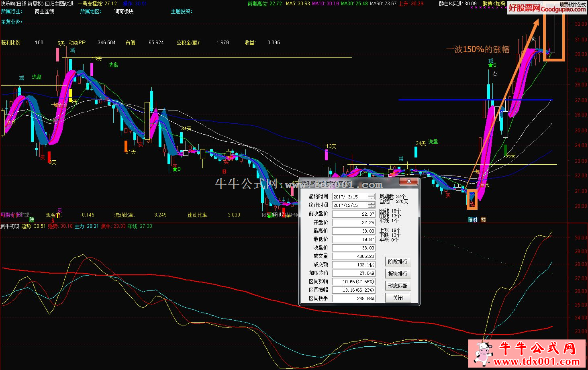Click the 阶段排行 button in the statistics dialog
Screen dimensions: 588x370
point(398,262)
